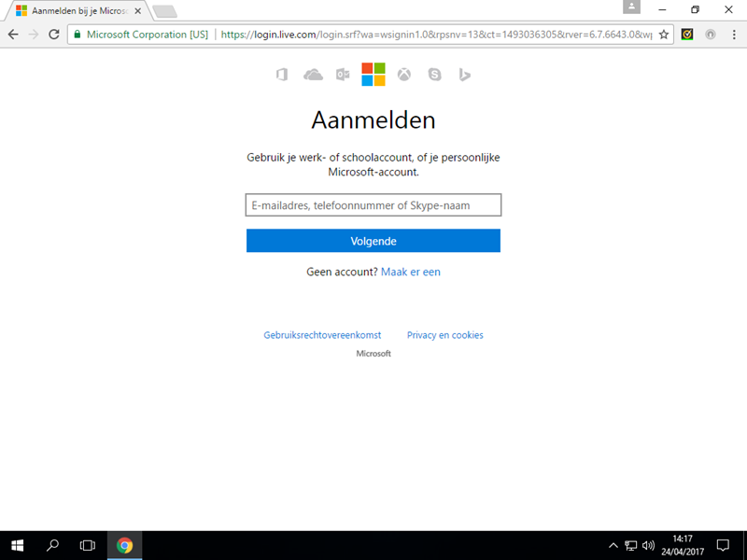Bookmark the page with star icon
Viewport: 747px width, 560px height.
[x=664, y=35]
